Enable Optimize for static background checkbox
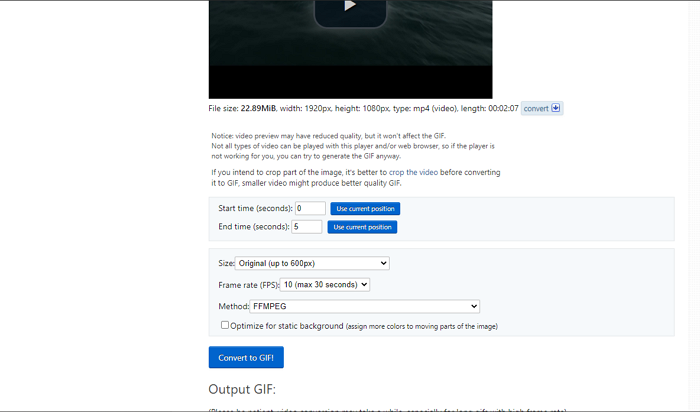The image size is (700, 412). tap(225, 325)
